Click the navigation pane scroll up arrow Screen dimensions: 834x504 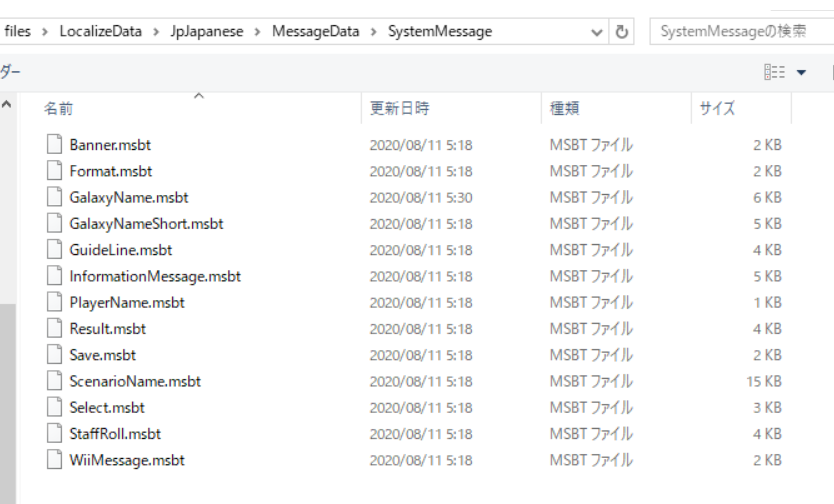point(9,105)
